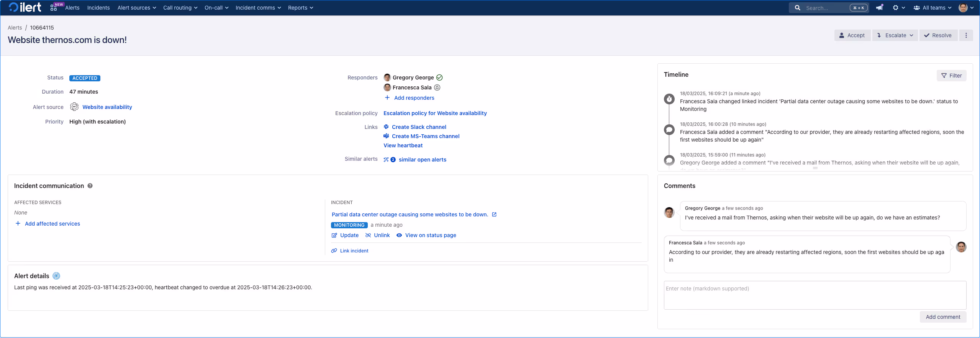Screen dimensions: 980x338
Task: Open the user profile avatar menu
Action: tap(966, 8)
